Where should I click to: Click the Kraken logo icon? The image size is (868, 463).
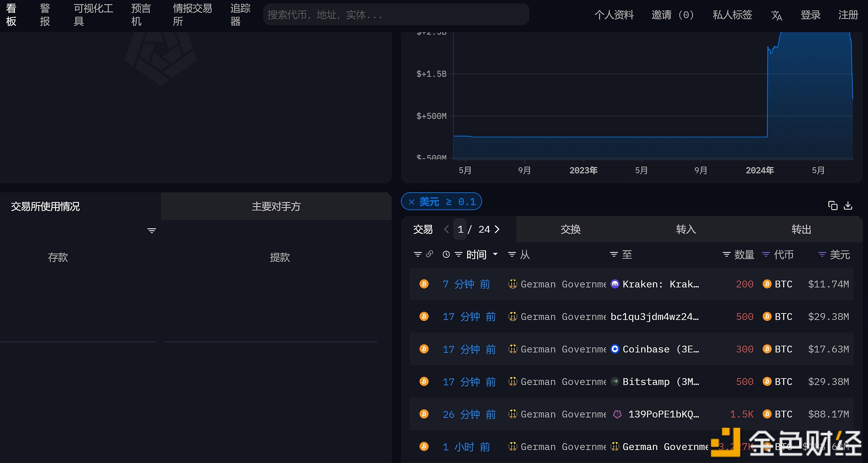click(615, 284)
